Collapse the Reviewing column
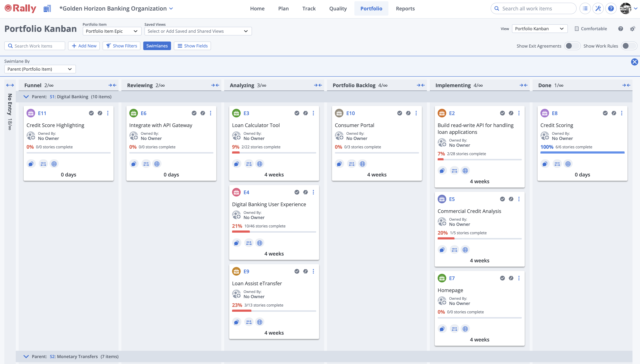This screenshot has width=640, height=364. (215, 85)
